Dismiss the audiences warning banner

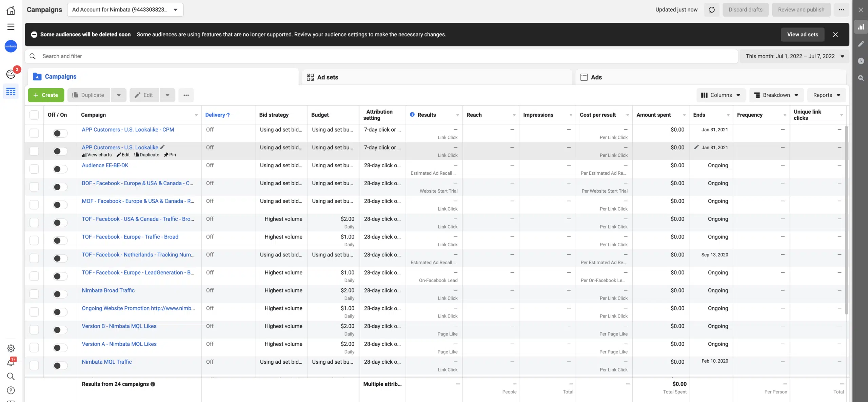(835, 35)
